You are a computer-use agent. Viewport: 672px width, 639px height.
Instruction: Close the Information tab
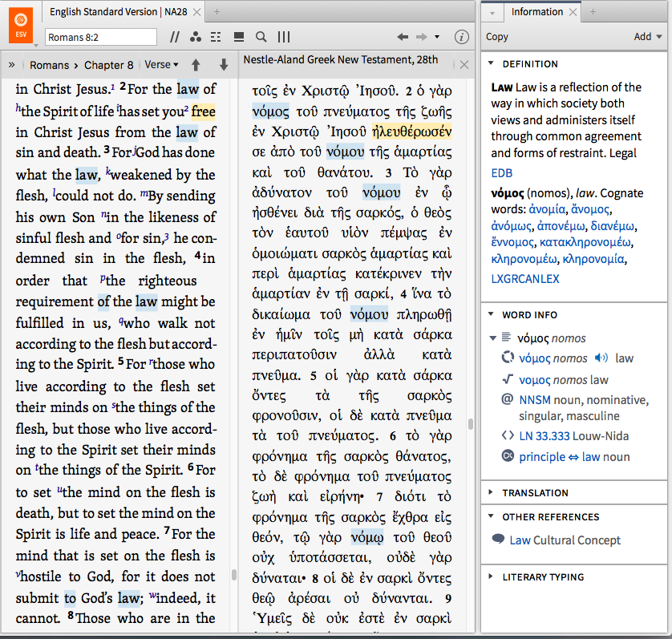point(573,12)
